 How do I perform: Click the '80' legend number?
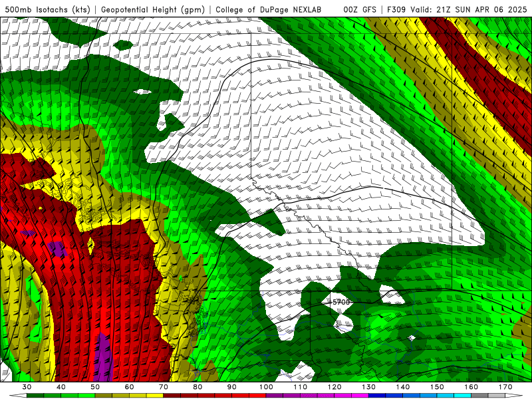point(198,387)
